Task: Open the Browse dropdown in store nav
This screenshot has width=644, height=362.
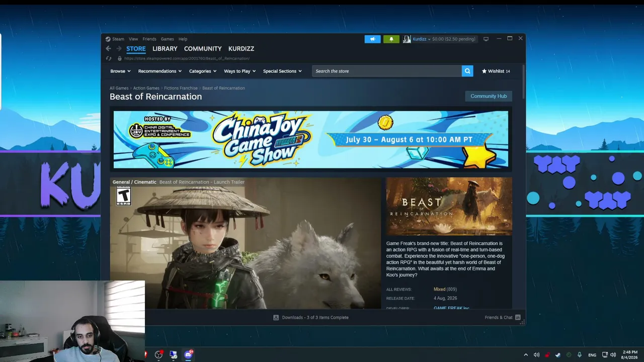Action: tap(120, 71)
